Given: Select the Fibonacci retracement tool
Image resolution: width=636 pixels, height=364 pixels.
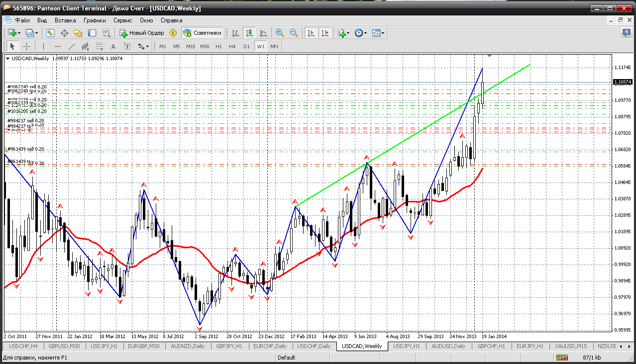Looking at the screenshot, I should coord(99,46).
